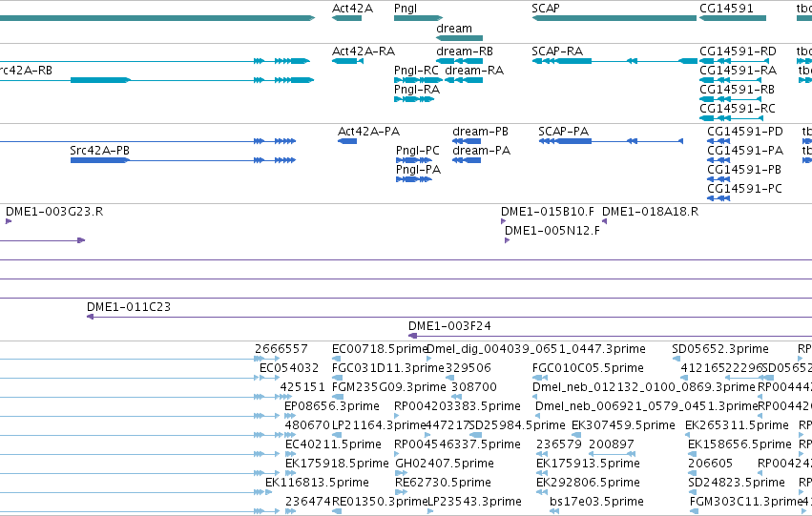This screenshot has width=812, height=516.
Task: Select the EC00718.5prime EST label
Action: tap(379, 349)
